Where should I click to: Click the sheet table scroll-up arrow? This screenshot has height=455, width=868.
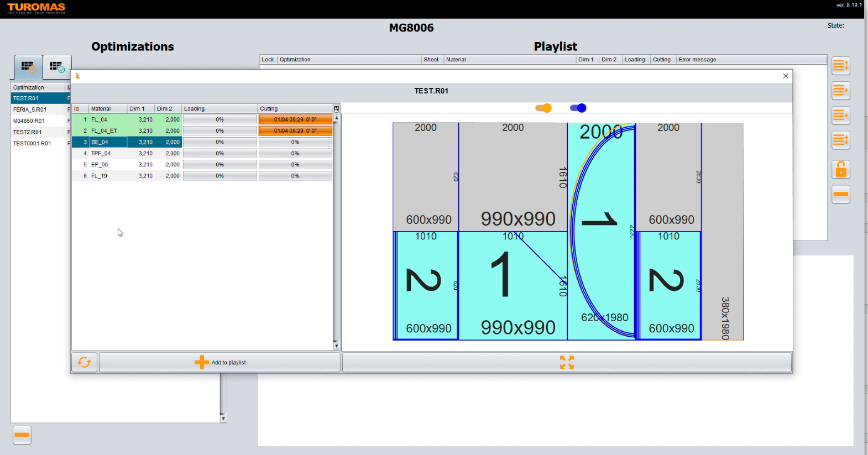point(336,118)
